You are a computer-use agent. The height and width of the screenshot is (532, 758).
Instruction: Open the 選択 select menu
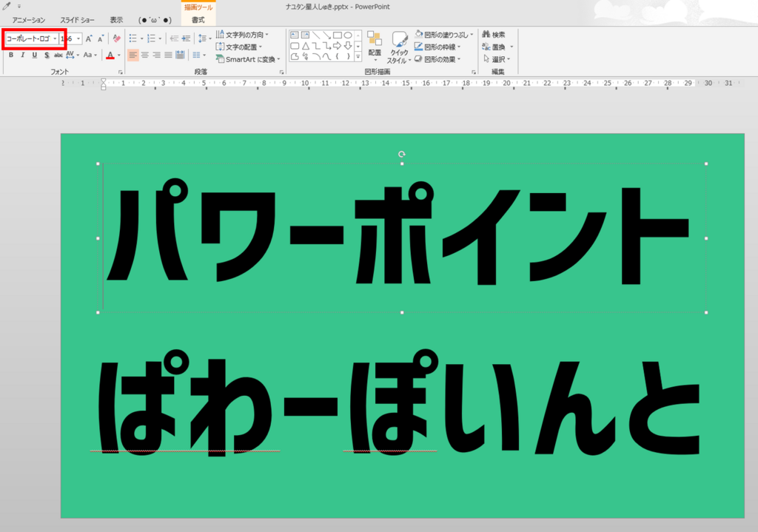(496, 59)
